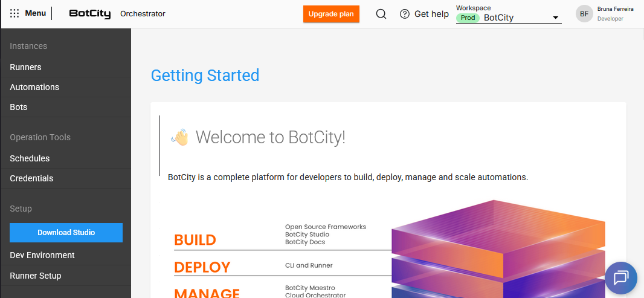Open Credentials in Operation Tools

coord(31,178)
